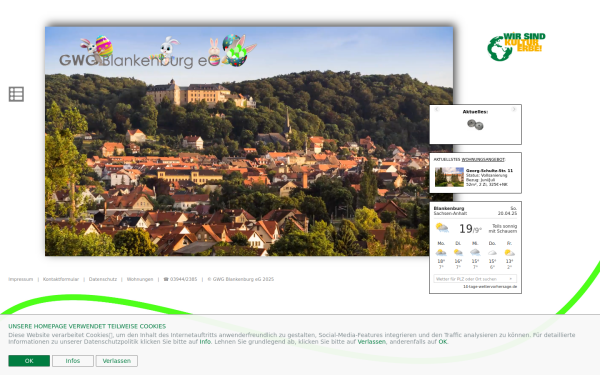This screenshot has width=600, height=375.
Task: Click the Verlassen button in cookie banner
Action: click(117, 361)
